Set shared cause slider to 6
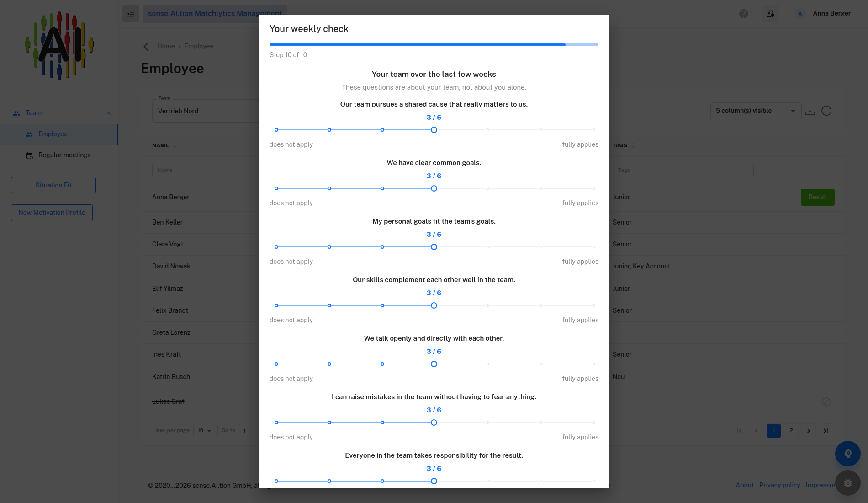 pyautogui.click(x=593, y=130)
